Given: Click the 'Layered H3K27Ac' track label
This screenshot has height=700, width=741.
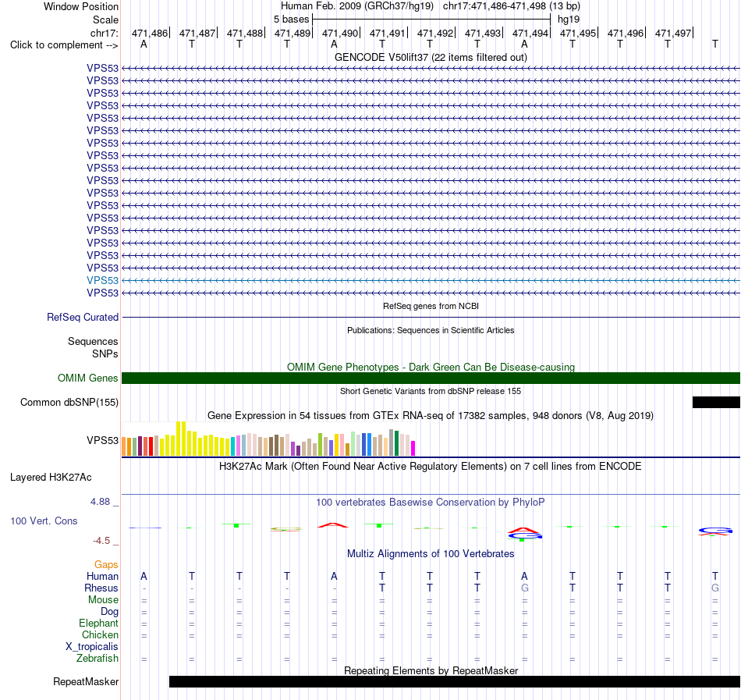Looking at the screenshot, I should [x=51, y=478].
